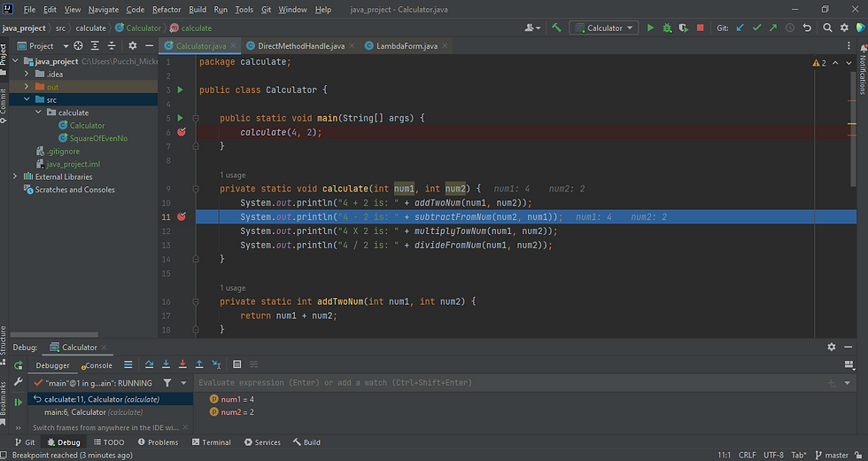Open the Navigate menu

104,10
